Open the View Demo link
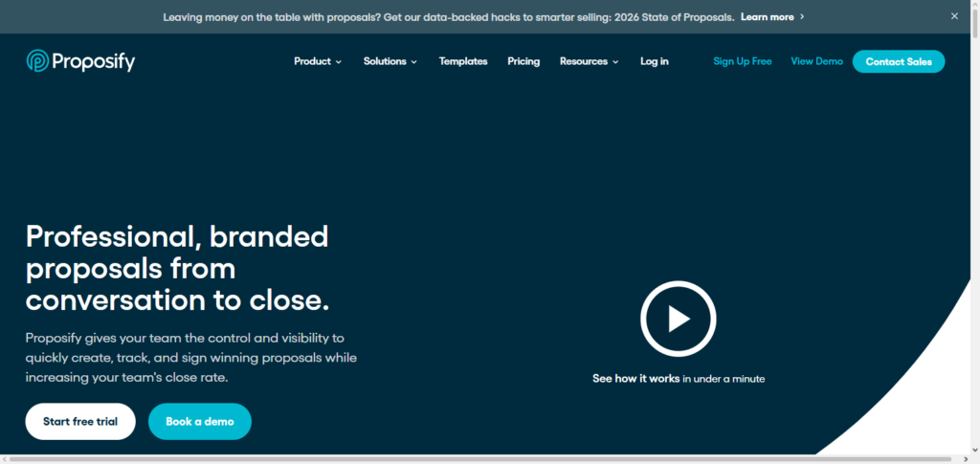980x464 pixels. pos(817,61)
